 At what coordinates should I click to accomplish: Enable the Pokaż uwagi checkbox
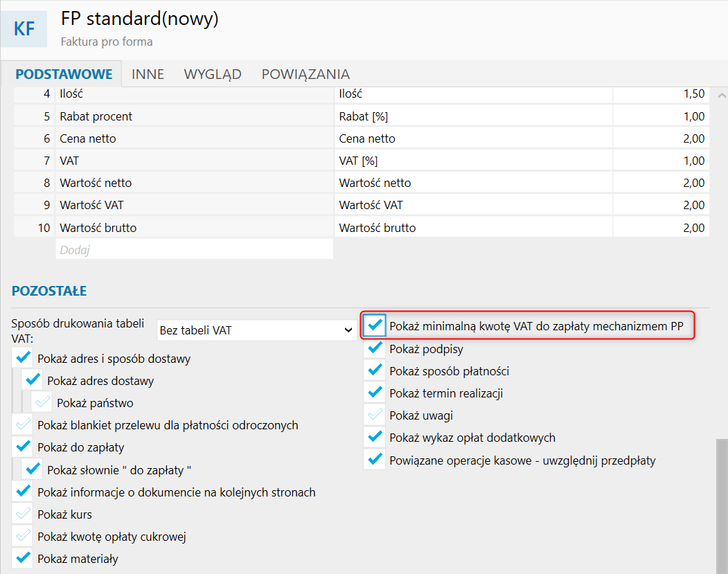click(x=375, y=415)
